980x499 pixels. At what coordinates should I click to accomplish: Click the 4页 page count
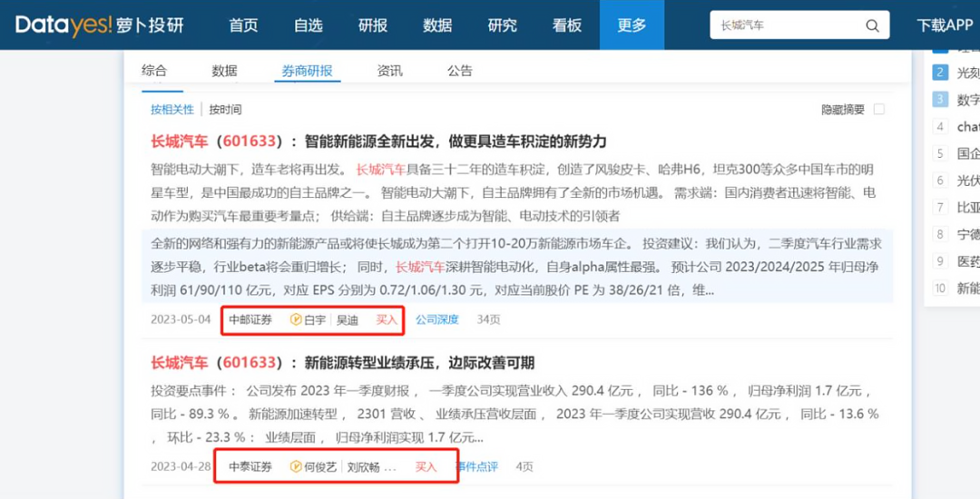click(524, 466)
